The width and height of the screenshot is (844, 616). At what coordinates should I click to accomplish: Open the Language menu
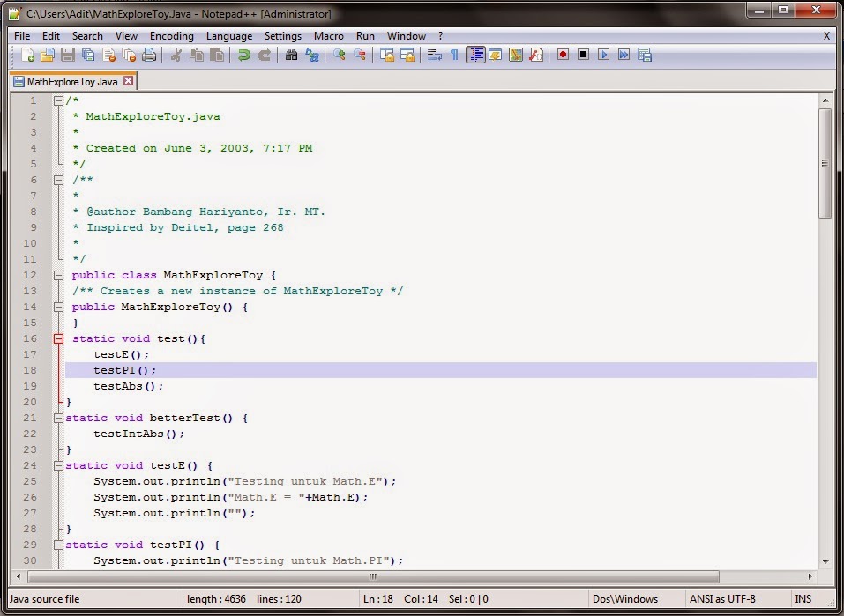(x=229, y=36)
